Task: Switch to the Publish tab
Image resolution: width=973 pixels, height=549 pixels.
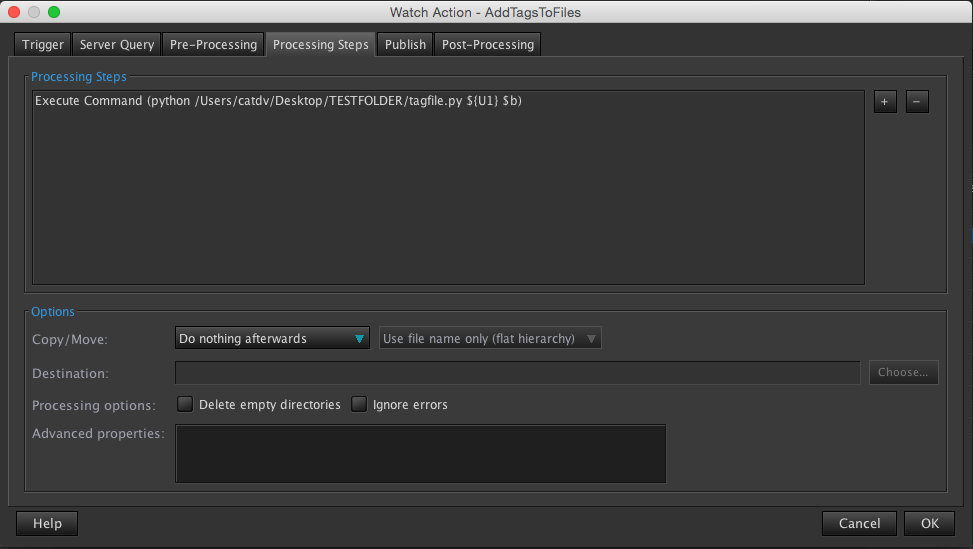Action: (405, 44)
